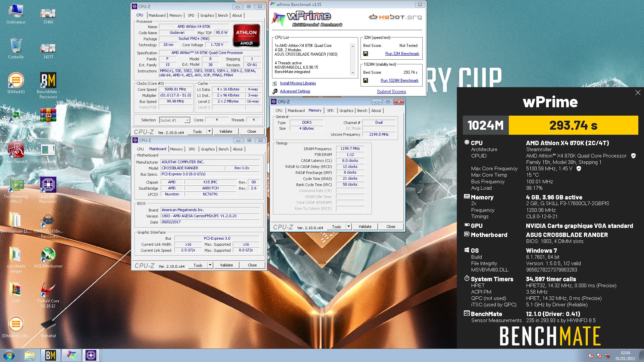
Task: Click the CPU List scrollbar down arrow in wPrime
Action: tap(353, 73)
